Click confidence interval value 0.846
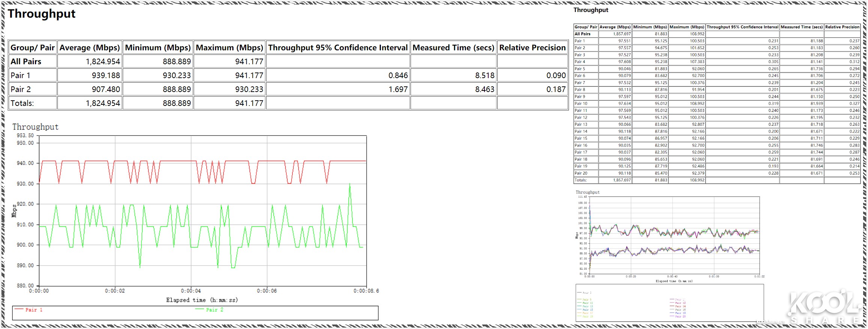Screen dimensions: 868x329 tap(398, 75)
